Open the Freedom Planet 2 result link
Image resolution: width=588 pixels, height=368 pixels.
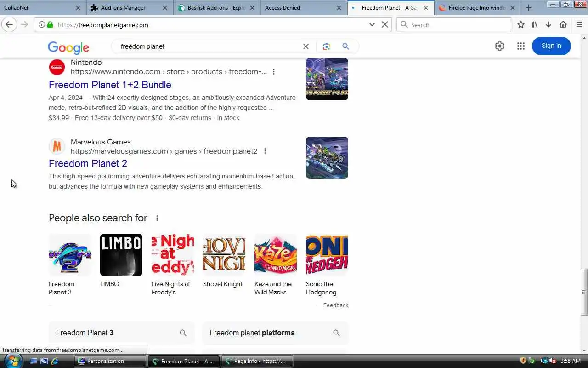(x=88, y=163)
